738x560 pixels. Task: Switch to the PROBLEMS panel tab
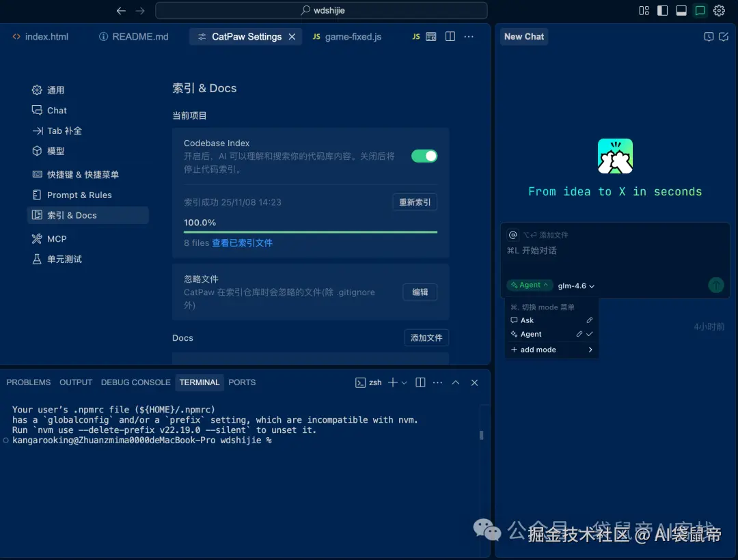[x=28, y=382]
